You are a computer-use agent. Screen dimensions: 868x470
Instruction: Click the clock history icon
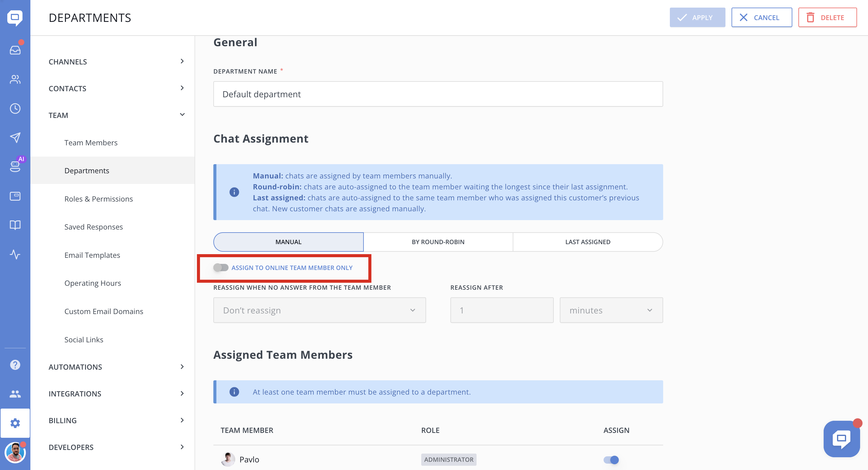tap(15, 109)
